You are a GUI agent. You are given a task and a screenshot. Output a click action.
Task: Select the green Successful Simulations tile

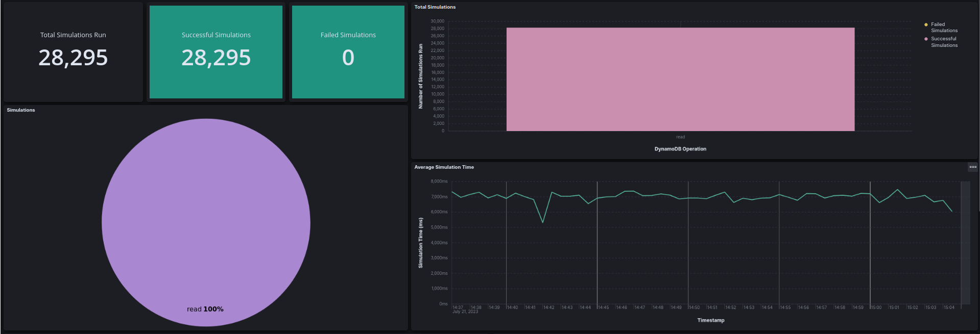point(216,52)
